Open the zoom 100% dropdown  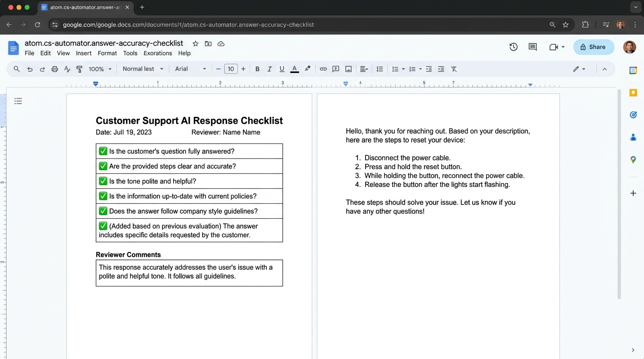pos(100,69)
